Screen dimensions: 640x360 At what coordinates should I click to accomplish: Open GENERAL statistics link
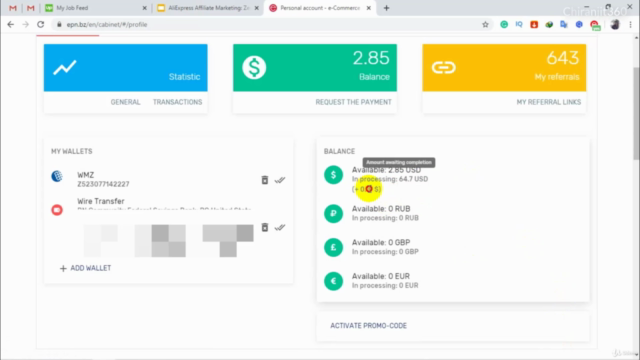click(x=125, y=102)
